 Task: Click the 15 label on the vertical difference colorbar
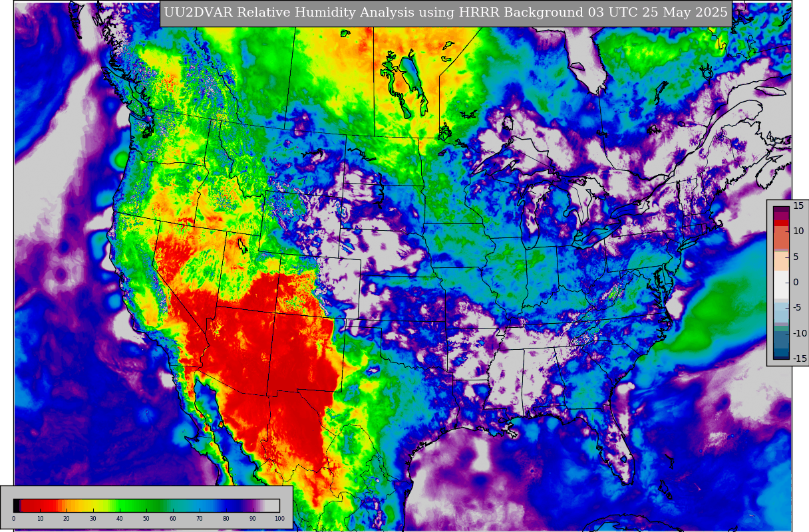[798, 205]
